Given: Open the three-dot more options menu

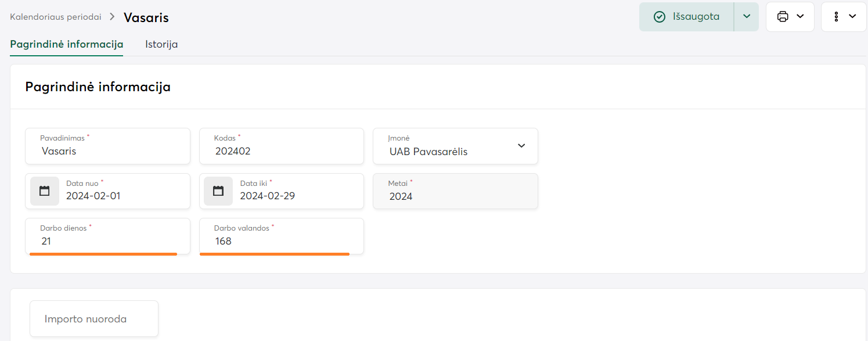Looking at the screenshot, I should [x=836, y=17].
